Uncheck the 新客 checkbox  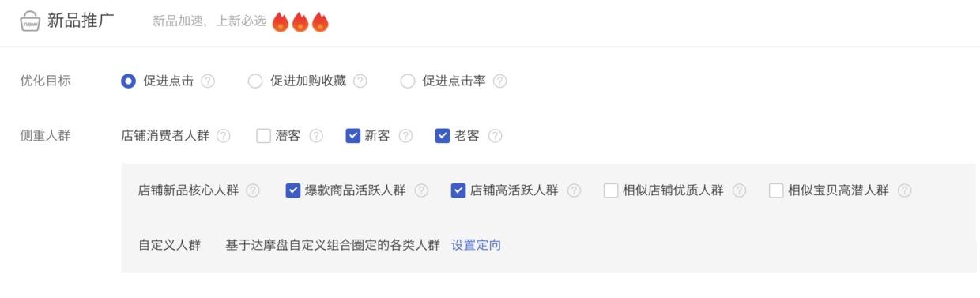(353, 136)
